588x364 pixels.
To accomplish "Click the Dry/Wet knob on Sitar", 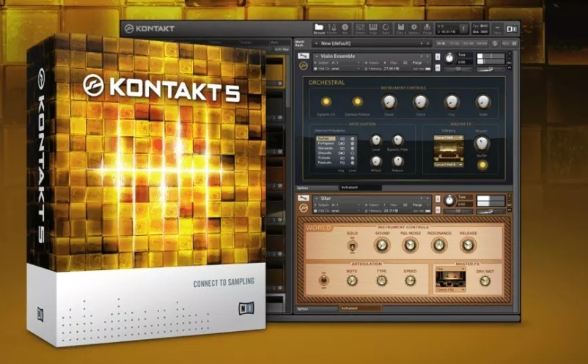I will [485, 281].
